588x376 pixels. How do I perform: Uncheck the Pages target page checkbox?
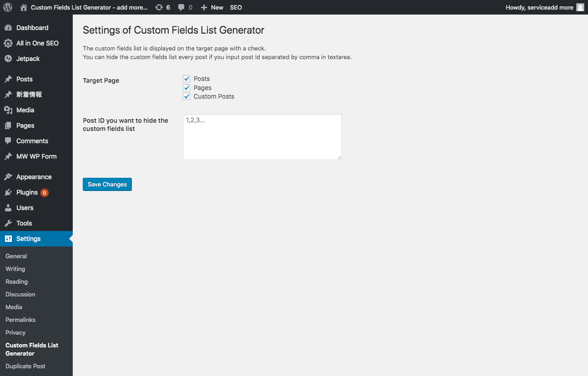[x=186, y=88]
